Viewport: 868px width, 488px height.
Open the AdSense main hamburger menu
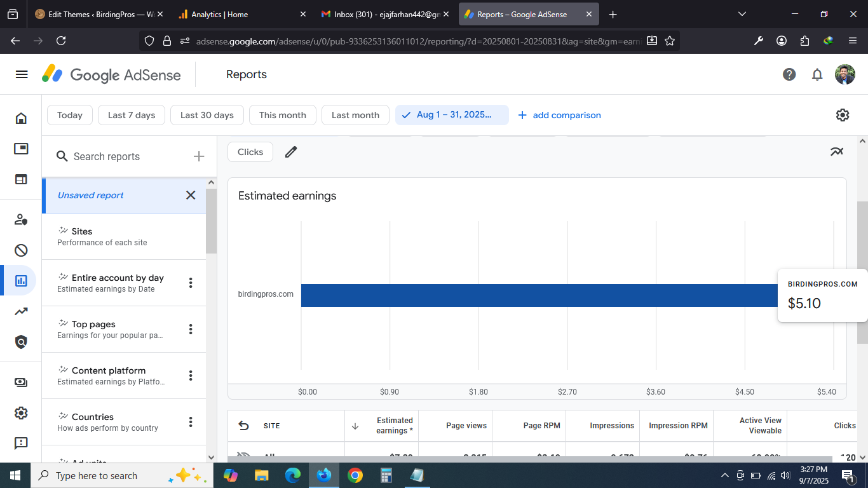pos(22,74)
